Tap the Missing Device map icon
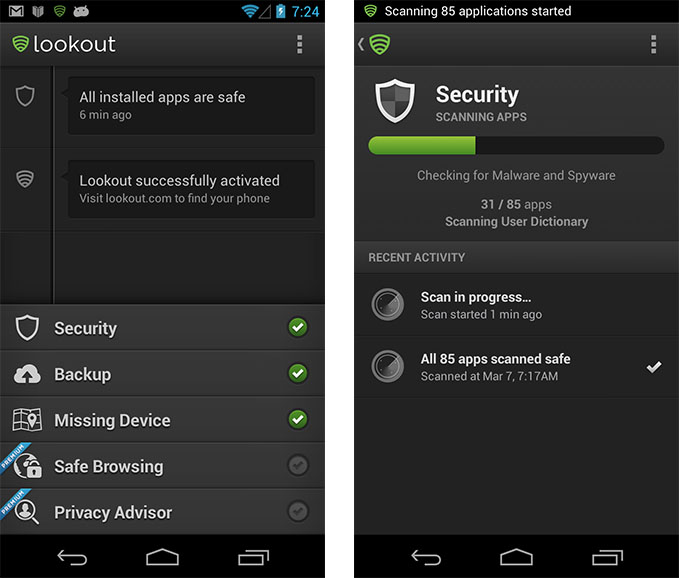679x578 pixels. 27,420
